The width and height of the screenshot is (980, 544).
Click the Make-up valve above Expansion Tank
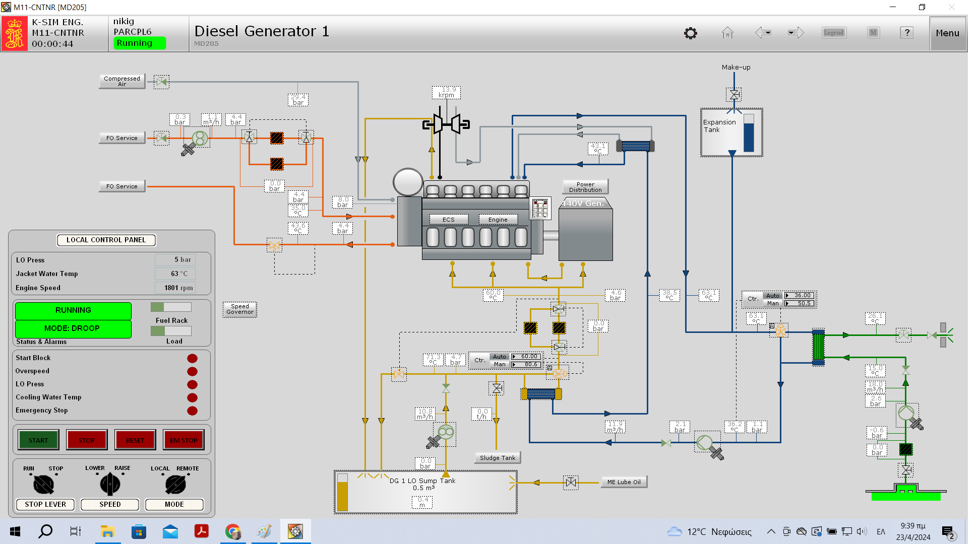pos(734,94)
